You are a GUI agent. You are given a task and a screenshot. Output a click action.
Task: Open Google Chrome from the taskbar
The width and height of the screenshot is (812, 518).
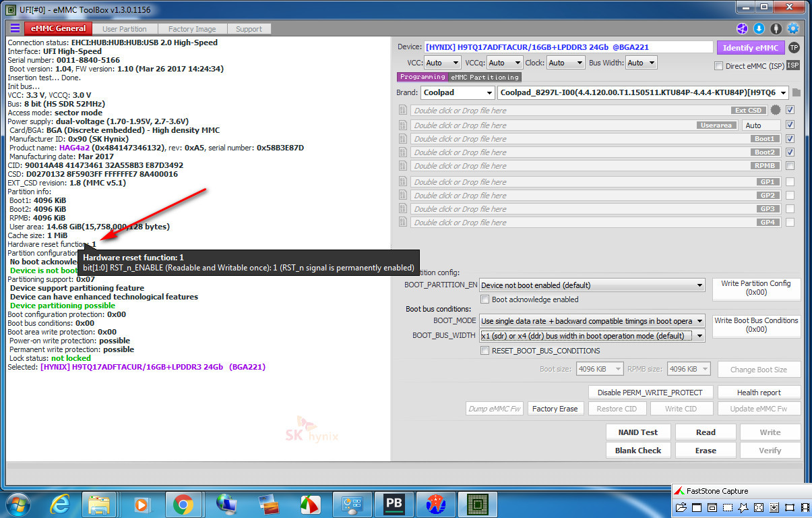183,504
